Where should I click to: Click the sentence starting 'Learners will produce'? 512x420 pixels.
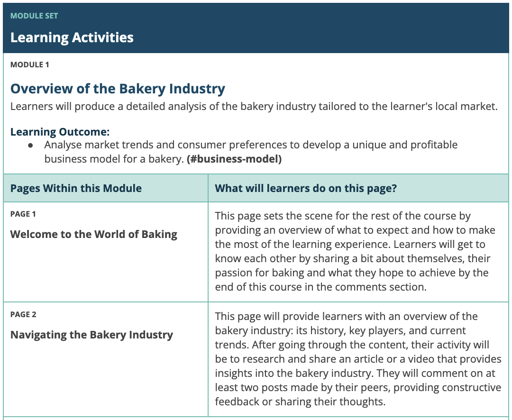tap(254, 106)
